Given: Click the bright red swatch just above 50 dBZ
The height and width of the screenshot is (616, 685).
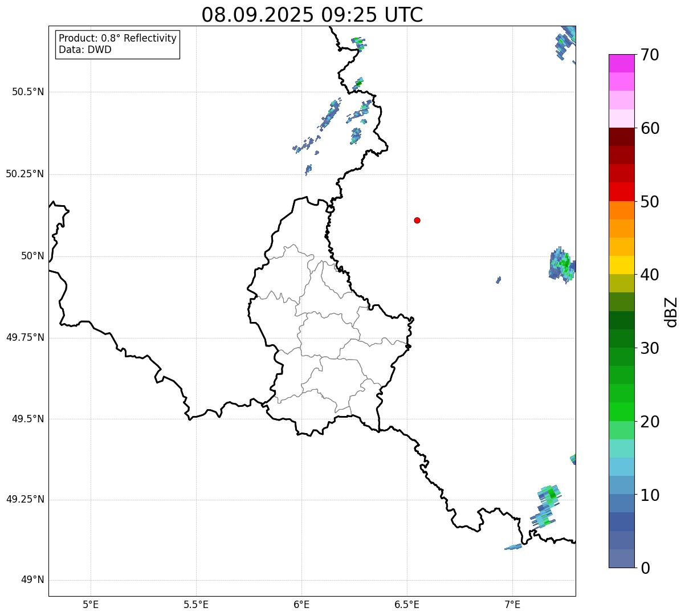Looking at the screenshot, I should 621,191.
